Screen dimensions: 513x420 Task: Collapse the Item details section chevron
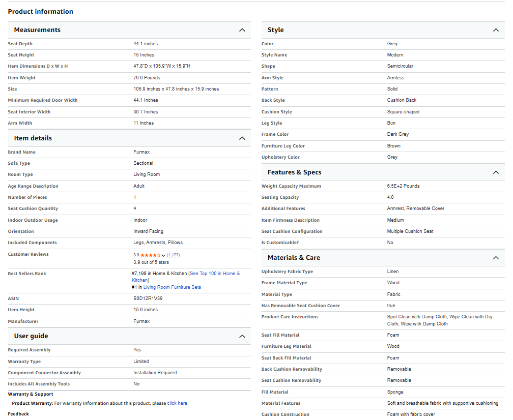[242, 138]
